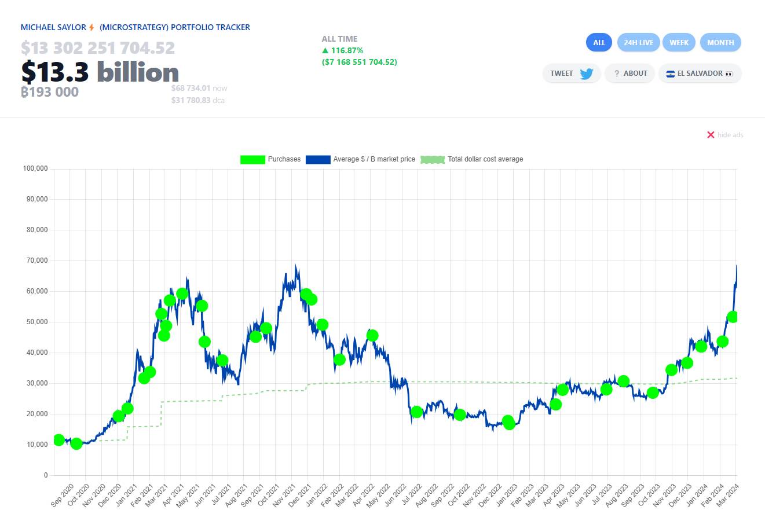Switch to the 24H LIVE tab
Viewport: 765px width, 532px height.
pos(638,42)
